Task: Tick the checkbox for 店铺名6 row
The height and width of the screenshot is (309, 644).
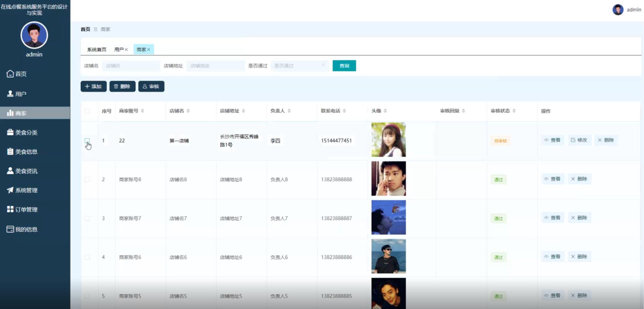Action: [87, 257]
